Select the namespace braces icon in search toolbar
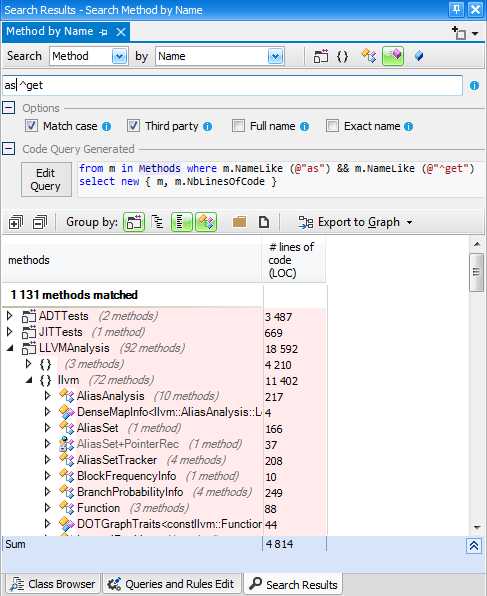The image size is (487, 596). coord(343,56)
